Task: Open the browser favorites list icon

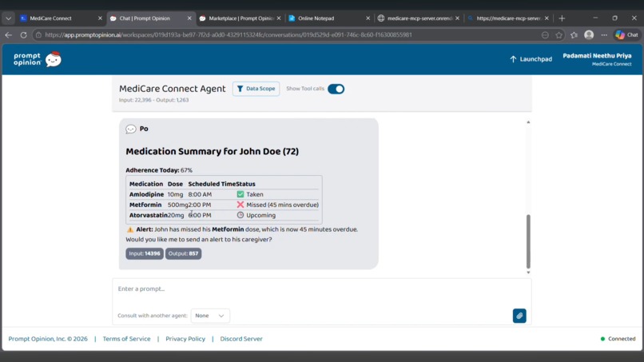Action: [574, 35]
